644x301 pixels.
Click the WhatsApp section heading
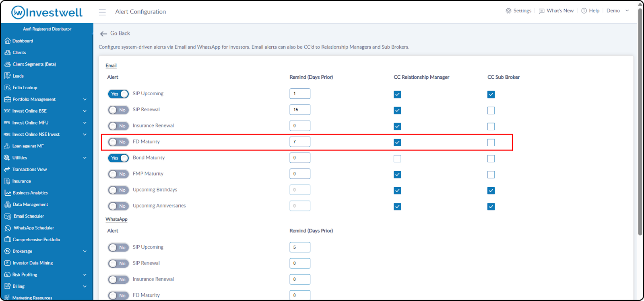click(x=116, y=219)
